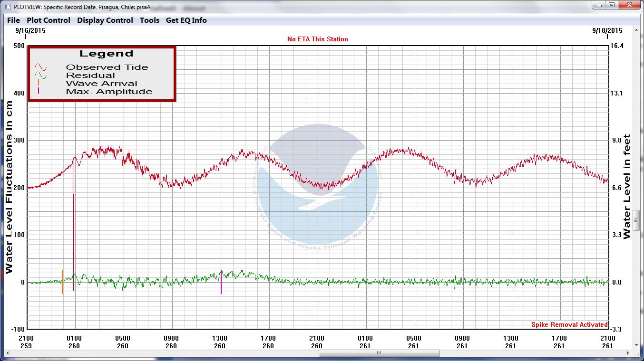Click the '13.1' right axis value
This screenshot has height=361, width=644.
tap(617, 93)
